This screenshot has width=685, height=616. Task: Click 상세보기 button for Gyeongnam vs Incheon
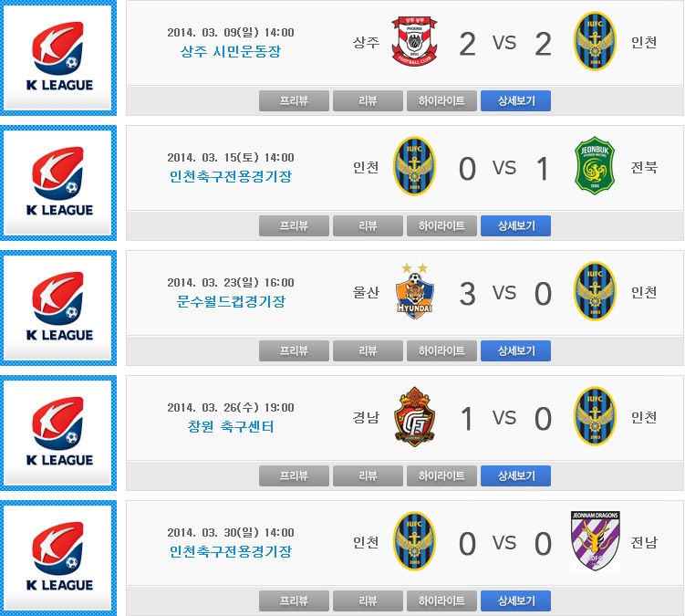click(x=516, y=476)
